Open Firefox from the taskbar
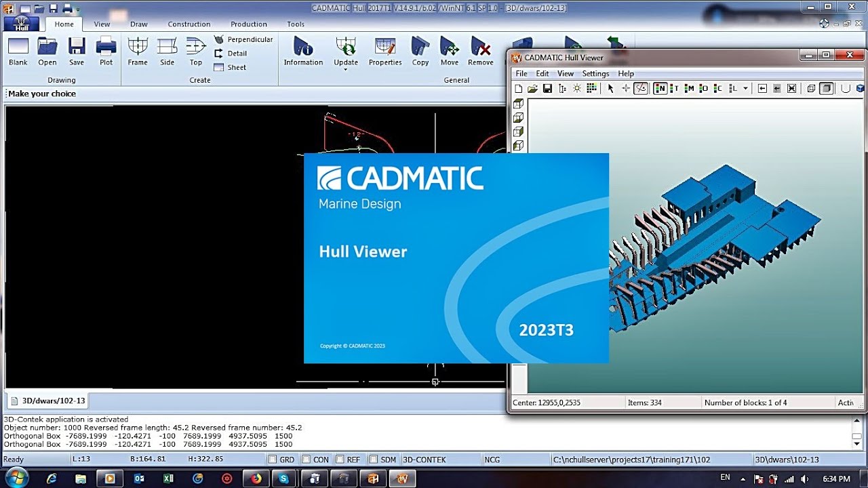Viewport: 868px width, 488px height. (256, 479)
